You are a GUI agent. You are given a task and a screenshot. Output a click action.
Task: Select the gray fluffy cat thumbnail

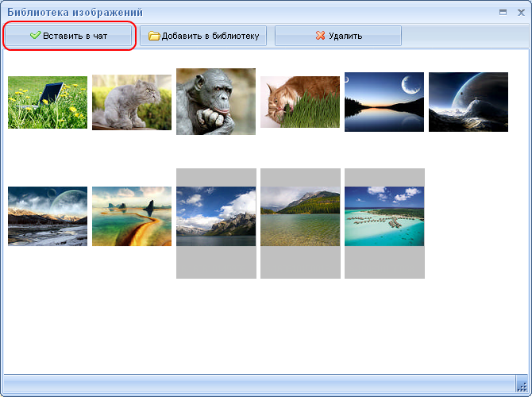132,102
